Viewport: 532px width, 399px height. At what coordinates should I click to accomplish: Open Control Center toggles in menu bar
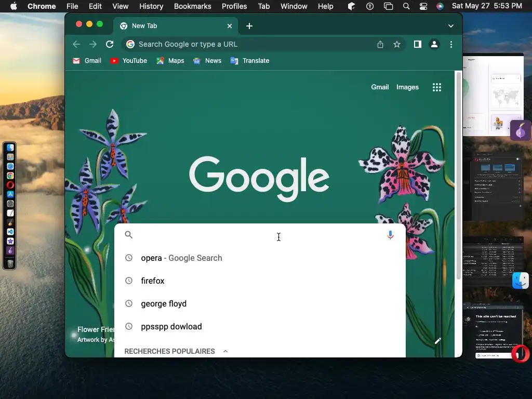click(423, 6)
